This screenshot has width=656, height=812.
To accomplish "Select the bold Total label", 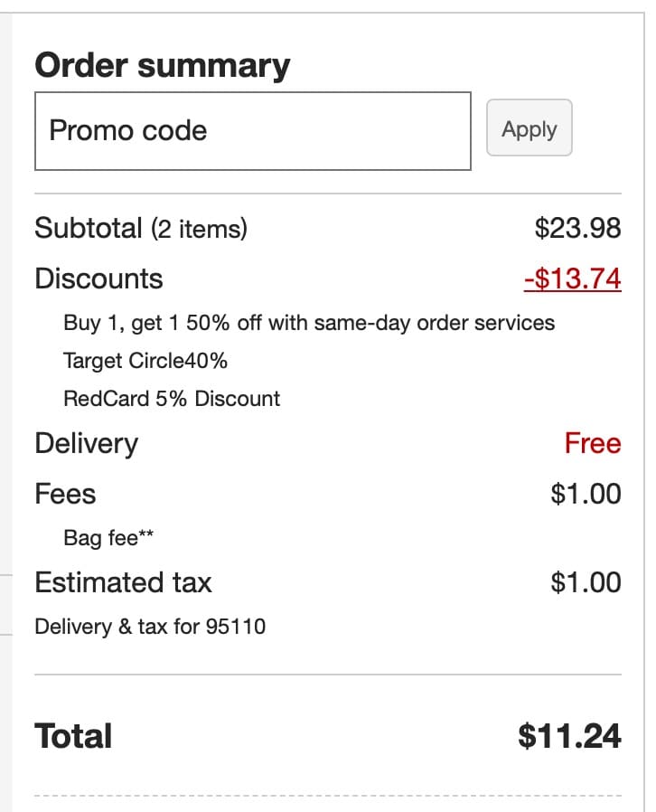I will [73, 736].
